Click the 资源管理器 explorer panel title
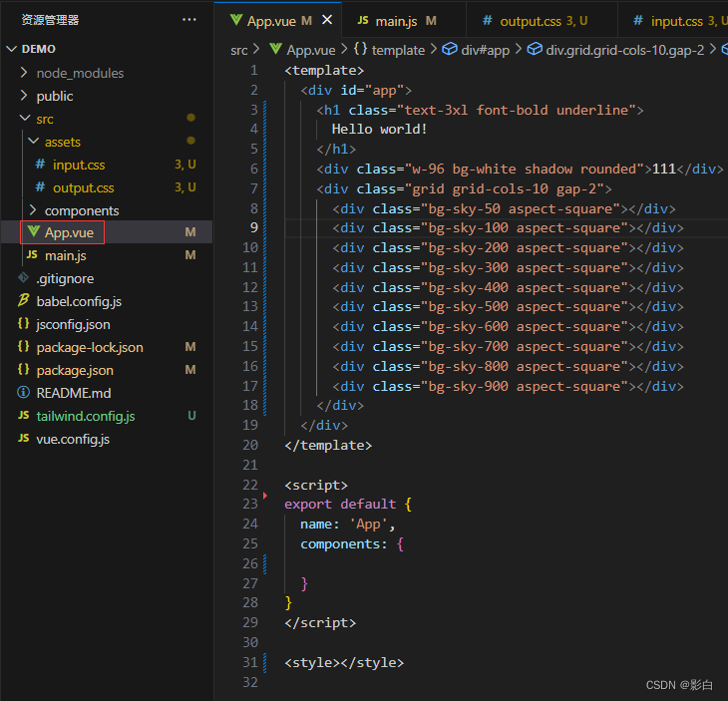 click(x=50, y=20)
